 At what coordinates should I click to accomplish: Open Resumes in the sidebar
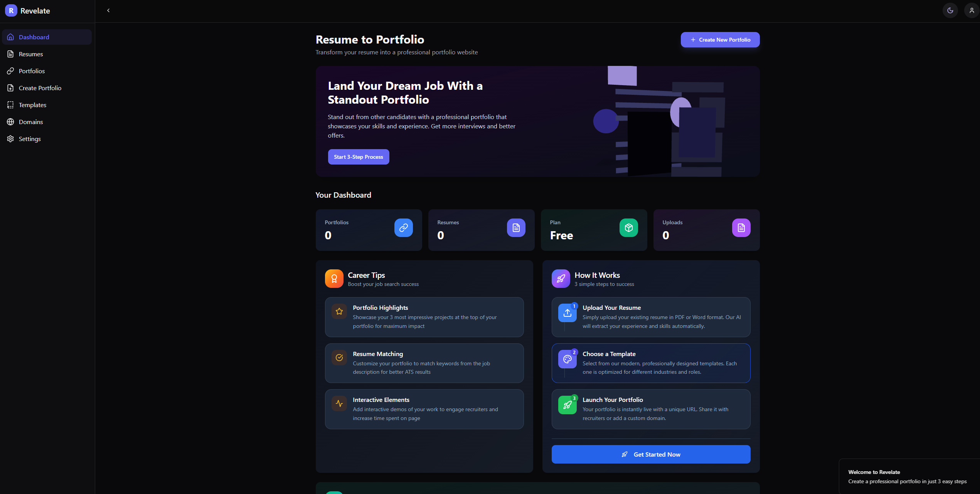pos(31,54)
